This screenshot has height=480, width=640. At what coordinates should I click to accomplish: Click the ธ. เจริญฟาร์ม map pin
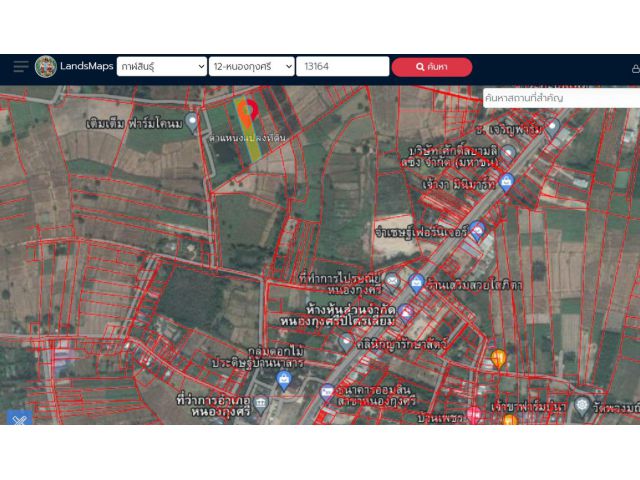(552, 128)
